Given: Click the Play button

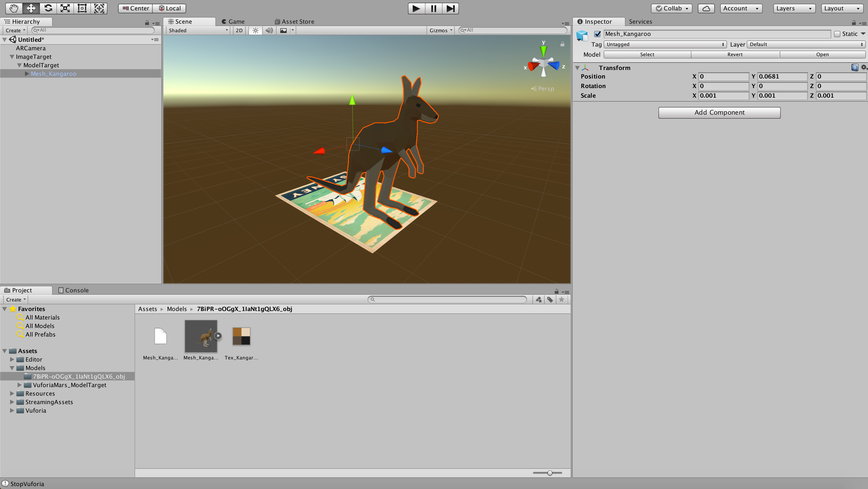Looking at the screenshot, I should click(416, 9).
